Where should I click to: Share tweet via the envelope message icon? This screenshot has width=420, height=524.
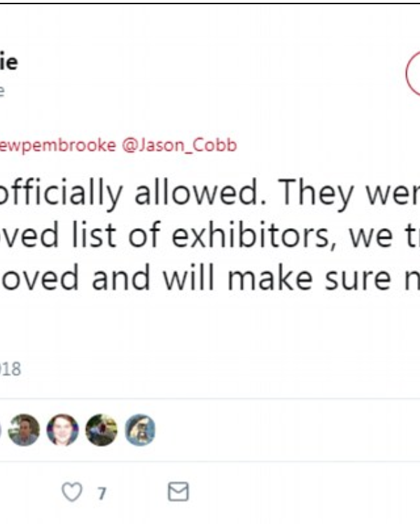click(178, 491)
